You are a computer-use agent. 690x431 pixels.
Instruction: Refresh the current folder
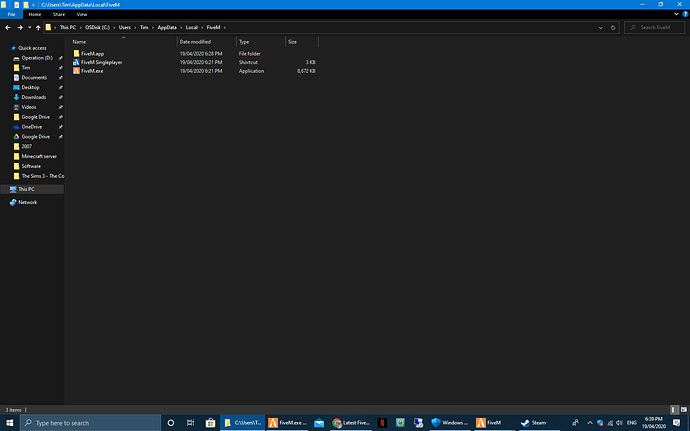coord(613,27)
